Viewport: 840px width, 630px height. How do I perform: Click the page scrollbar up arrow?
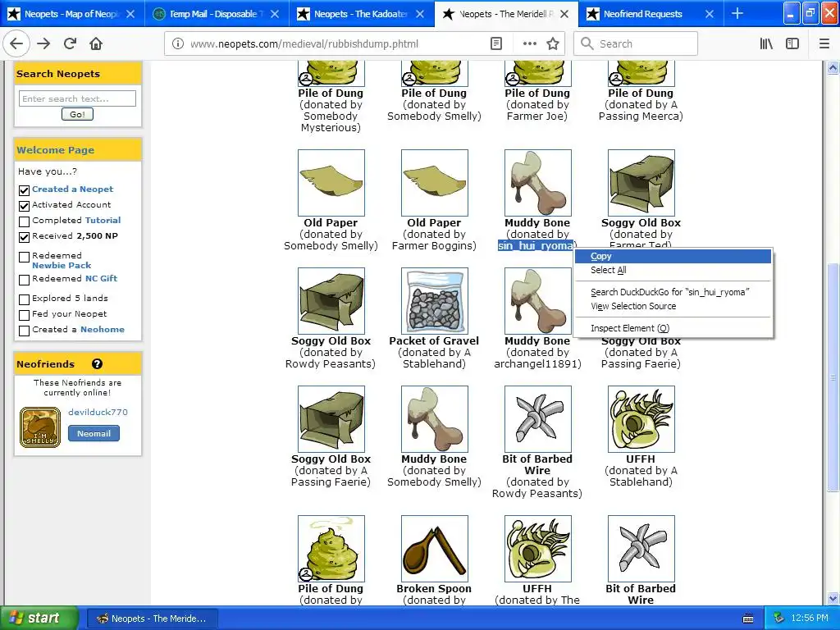pyautogui.click(x=833, y=67)
